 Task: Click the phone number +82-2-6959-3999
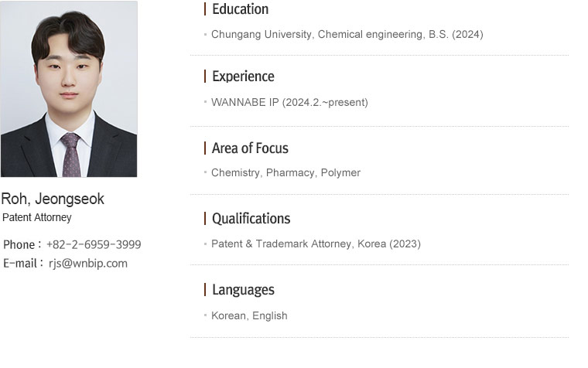[94, 245]
